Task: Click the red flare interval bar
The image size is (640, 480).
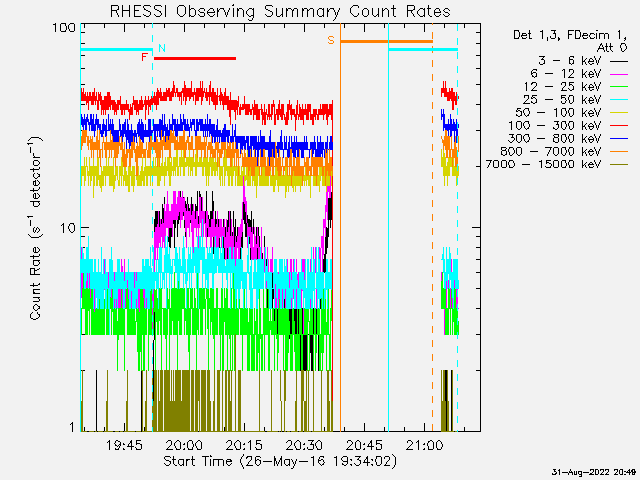Action: pos(195,58)
